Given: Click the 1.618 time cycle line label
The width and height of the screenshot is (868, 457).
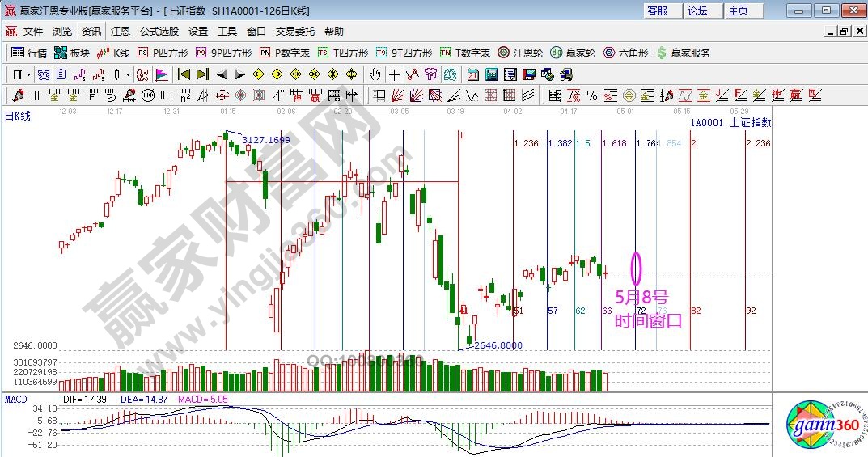Looking at the screenshot, I should click(614, 143).
